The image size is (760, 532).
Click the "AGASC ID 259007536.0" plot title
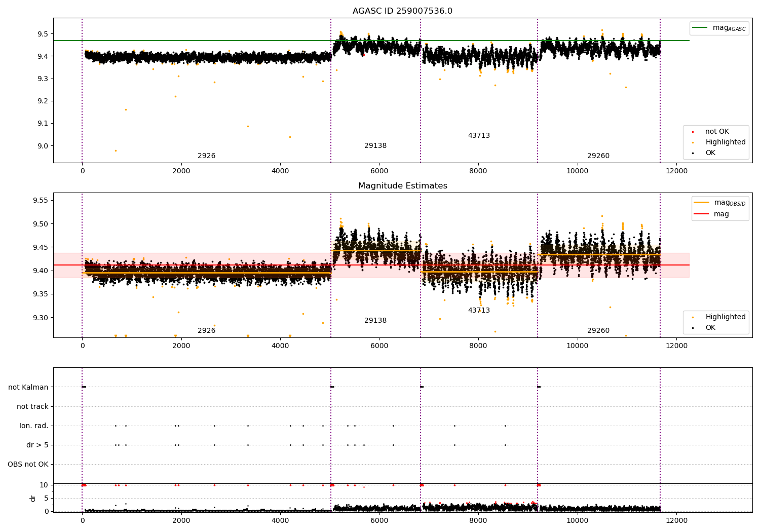point(402,11)
